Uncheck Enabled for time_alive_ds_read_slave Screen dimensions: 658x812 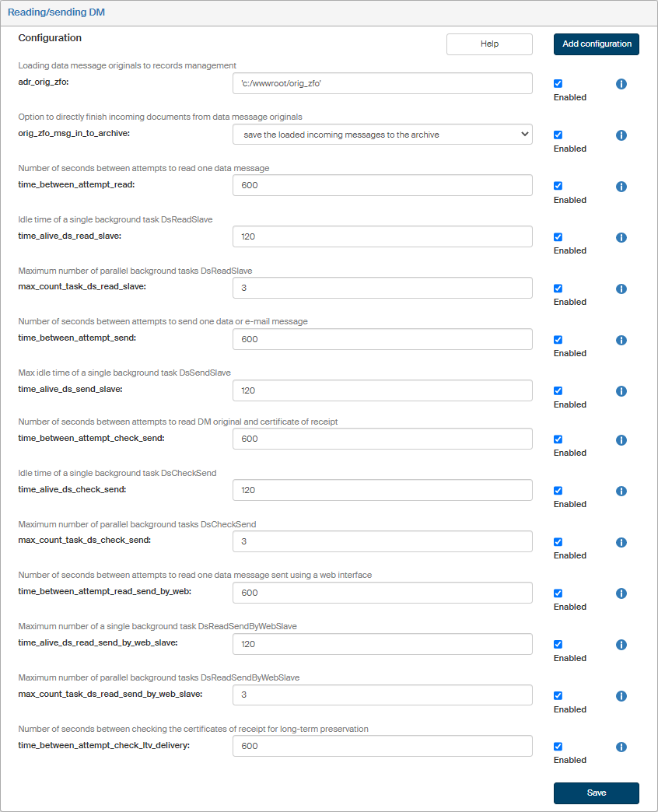558,237
